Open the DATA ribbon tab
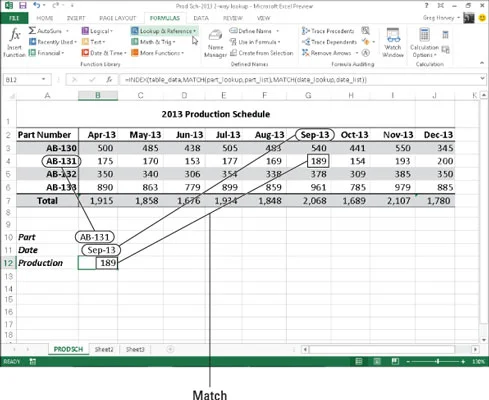The image size is (489, 400). tap(201, 18)
